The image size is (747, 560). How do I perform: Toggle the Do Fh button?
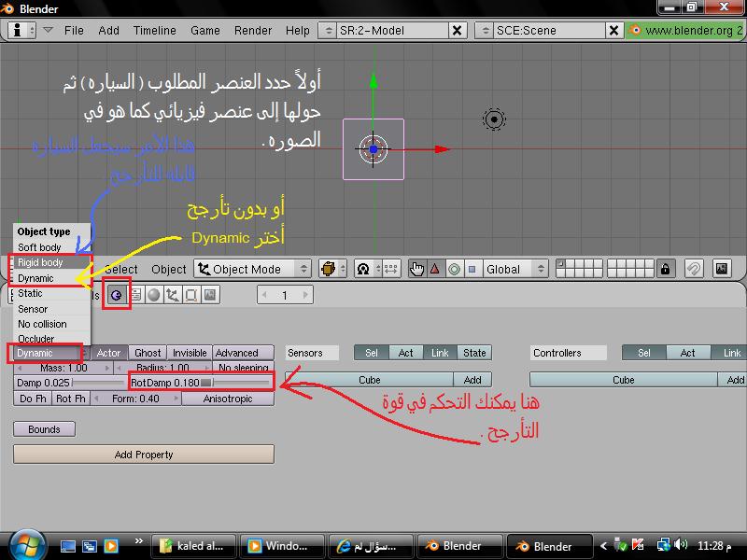33,399
